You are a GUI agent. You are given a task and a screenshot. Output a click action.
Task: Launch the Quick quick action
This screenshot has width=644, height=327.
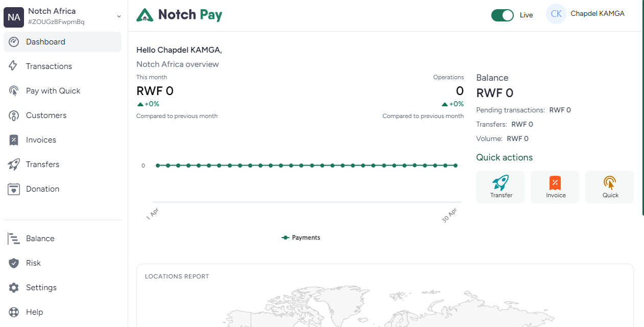610,187
